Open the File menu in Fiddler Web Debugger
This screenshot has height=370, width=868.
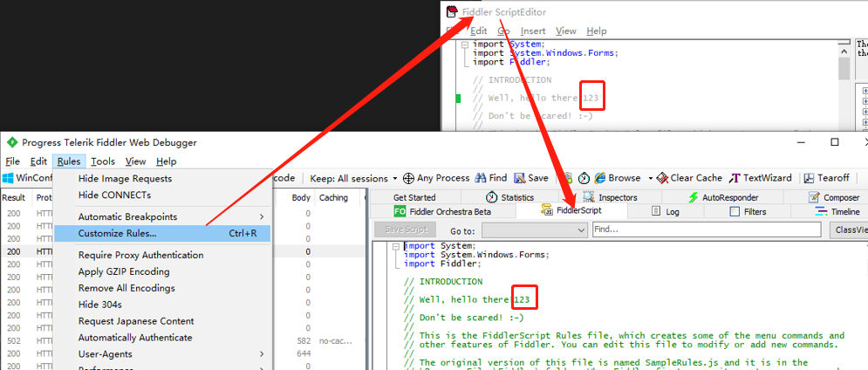13,161
